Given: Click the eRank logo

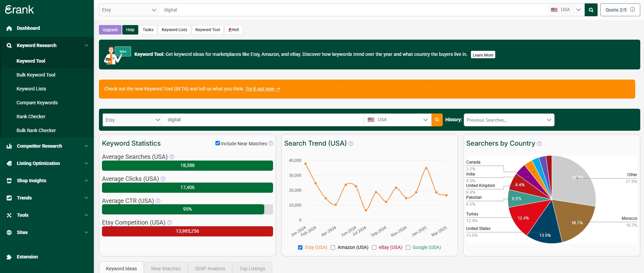Looking at the screenshot, I should (19, 9).
